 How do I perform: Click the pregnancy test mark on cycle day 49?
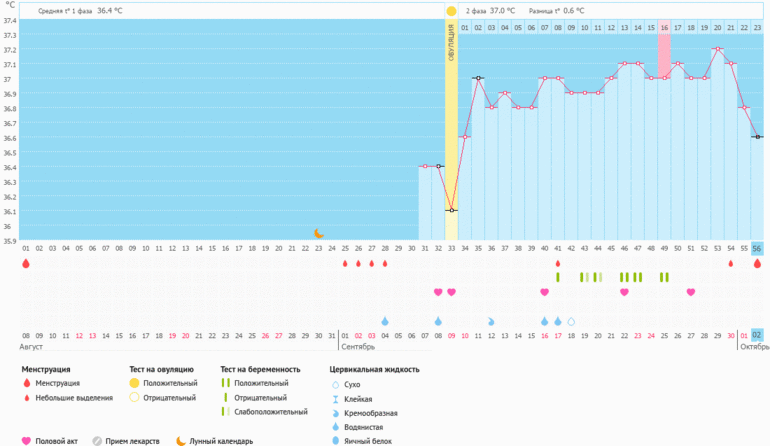point(664,277)
